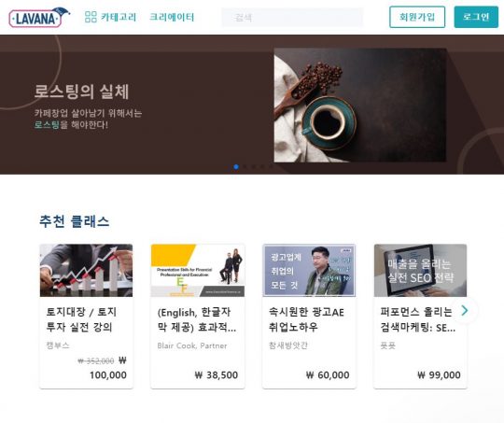Select the first banner carousel dot
This screenshot has width=504, height=423.
coord(236,166)
